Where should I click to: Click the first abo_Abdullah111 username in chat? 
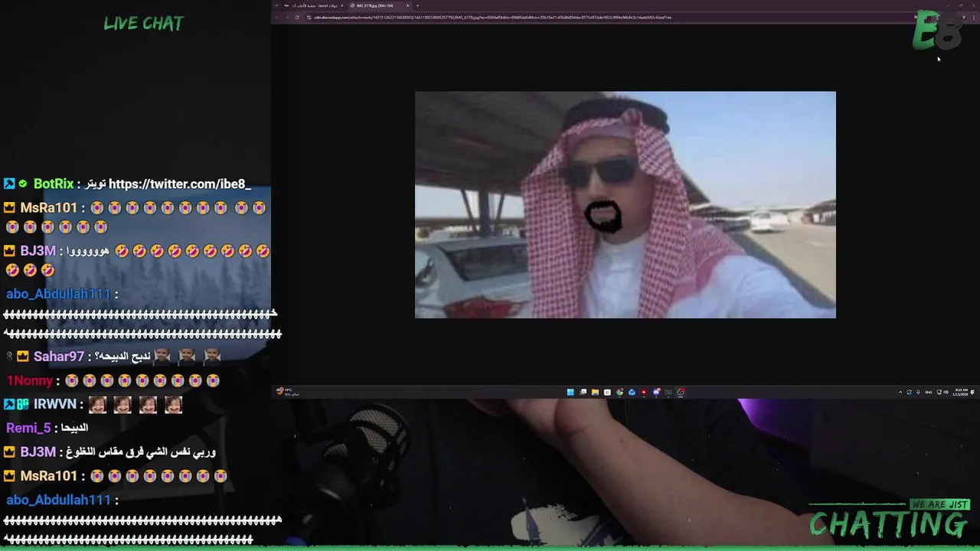coord(58,294)
